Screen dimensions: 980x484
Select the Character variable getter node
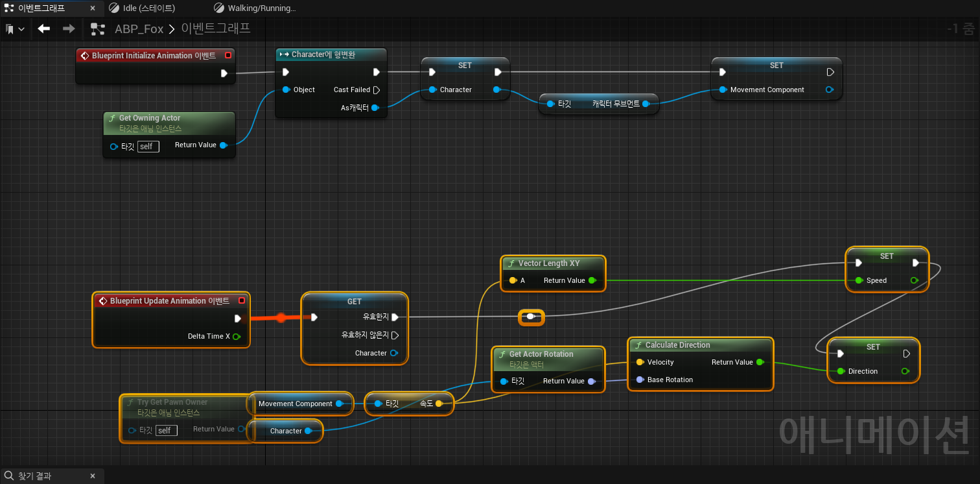coord(286,431)
